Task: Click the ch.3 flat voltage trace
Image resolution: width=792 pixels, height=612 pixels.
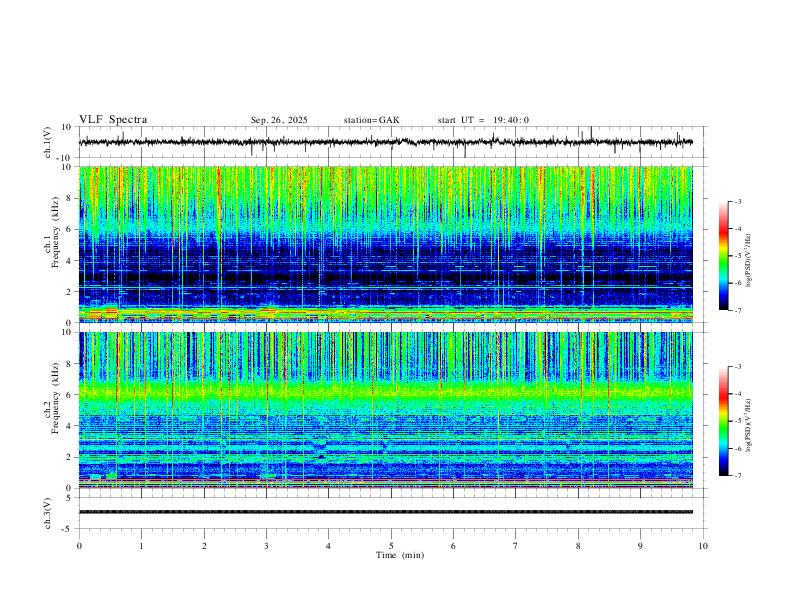Action: pos(385,512)
